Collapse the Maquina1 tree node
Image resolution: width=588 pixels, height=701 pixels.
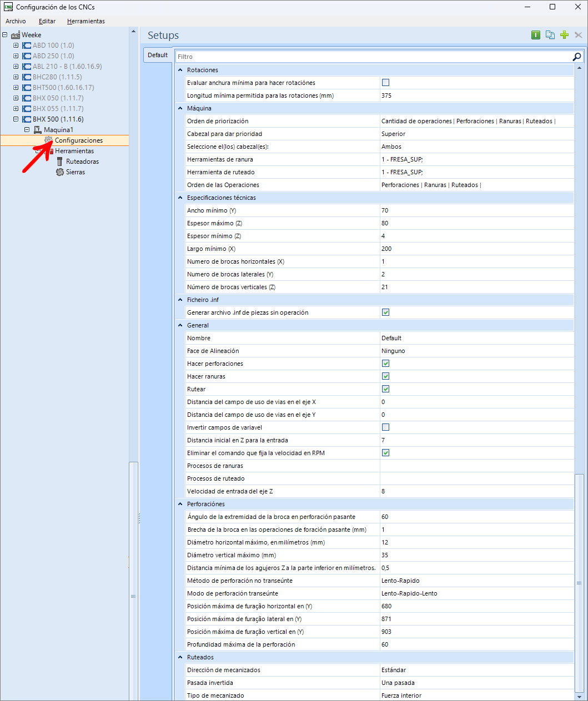click(x=27, y=130)
